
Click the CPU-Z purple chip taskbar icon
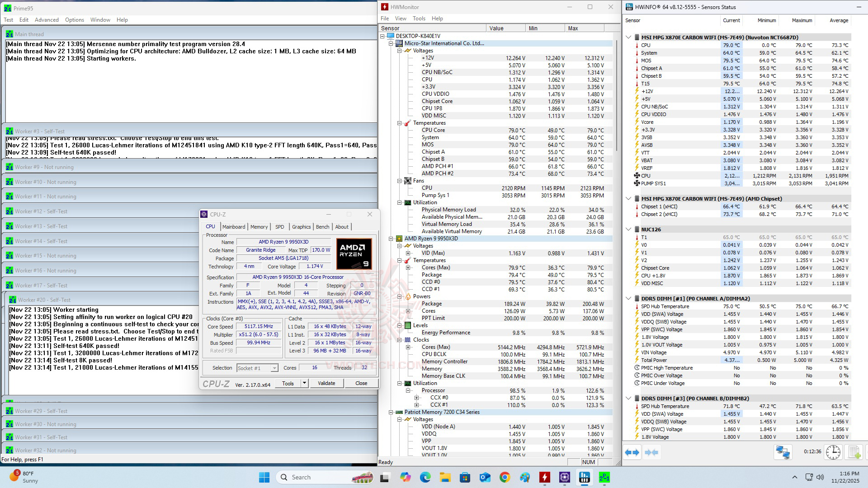pyautogui.click(x=564, y=477)
